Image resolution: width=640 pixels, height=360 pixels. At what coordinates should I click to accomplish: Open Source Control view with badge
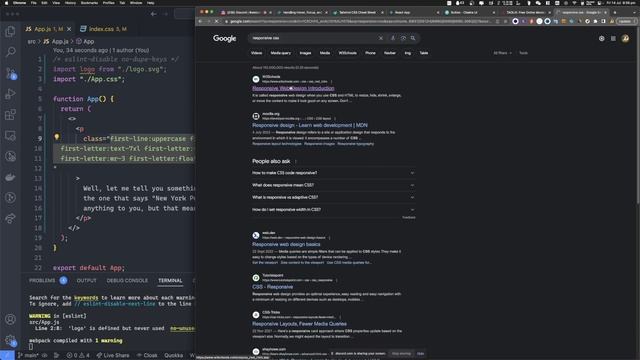[11, 73]
